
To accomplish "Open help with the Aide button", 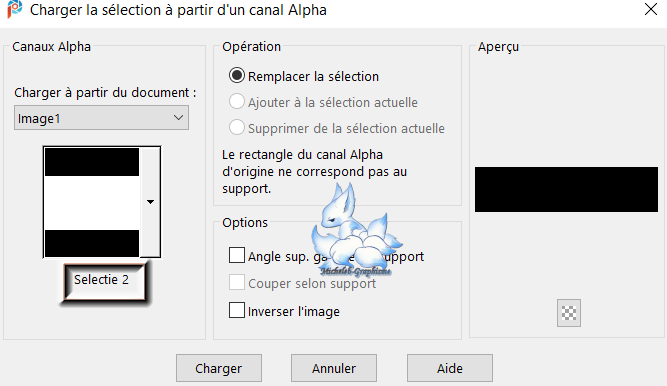I will pyautogui.click(x=450, y=368).
